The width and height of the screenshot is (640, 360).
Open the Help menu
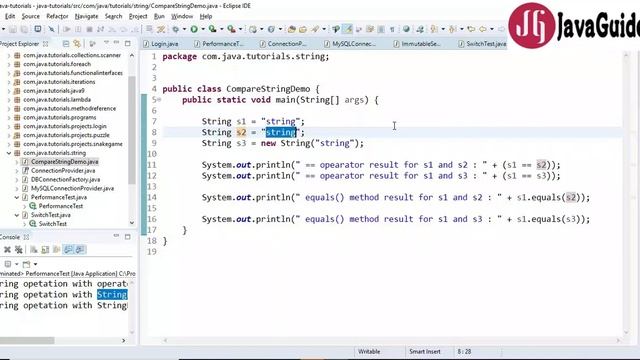pyautogui.click(x=206, y=16)
